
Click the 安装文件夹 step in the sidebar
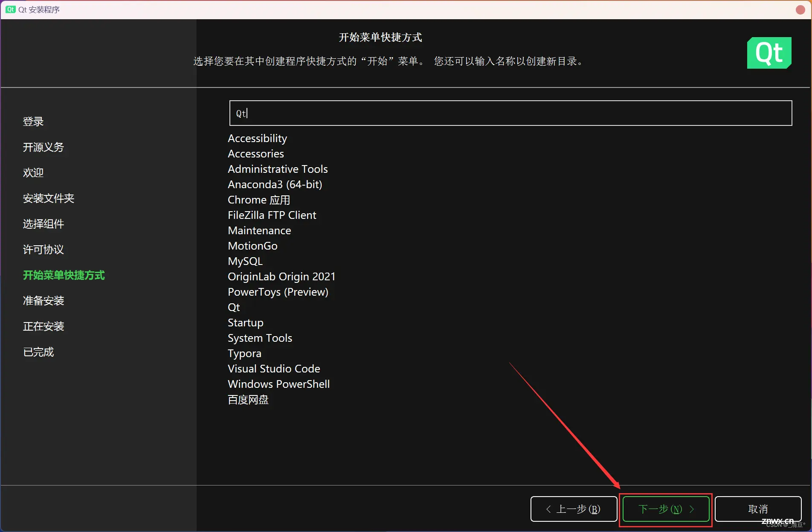[x=49, y=198]
